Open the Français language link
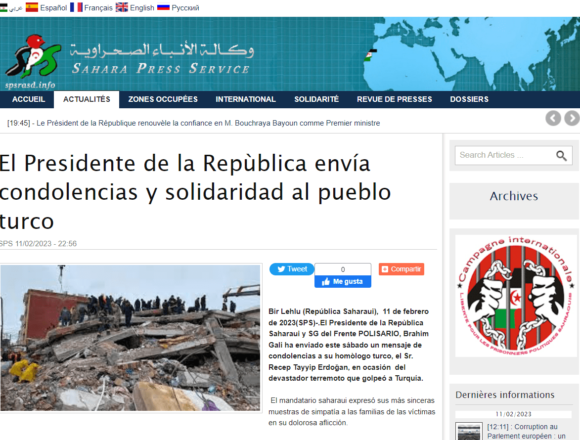 [x=98, y=8]
